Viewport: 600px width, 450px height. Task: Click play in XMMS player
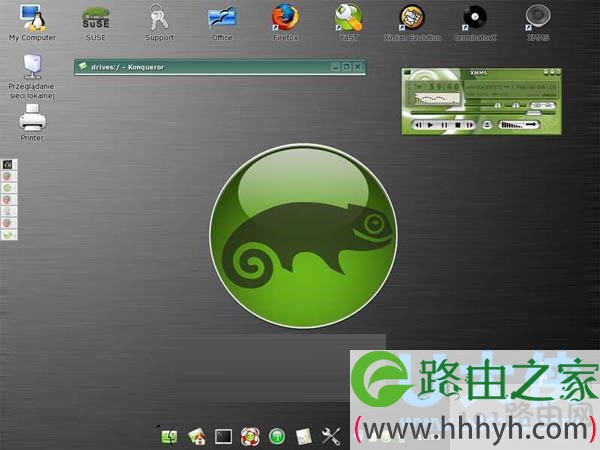tap(430, 125)
